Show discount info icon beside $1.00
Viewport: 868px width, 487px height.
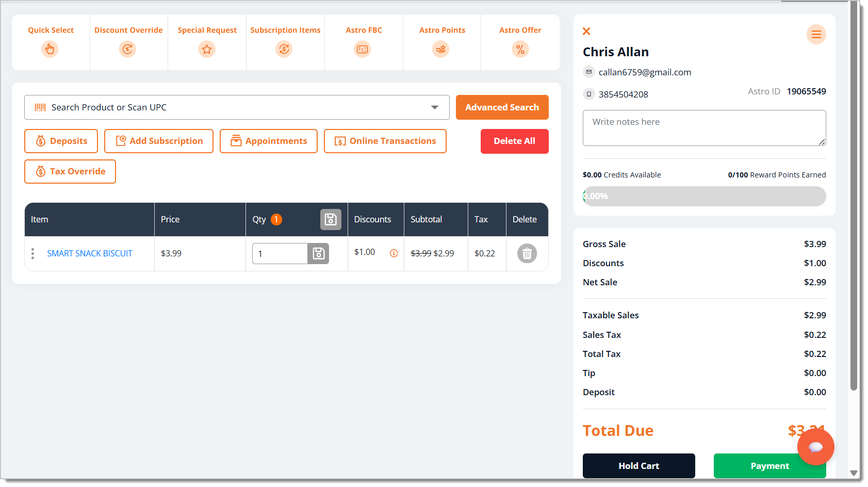[x=394, y=253]
